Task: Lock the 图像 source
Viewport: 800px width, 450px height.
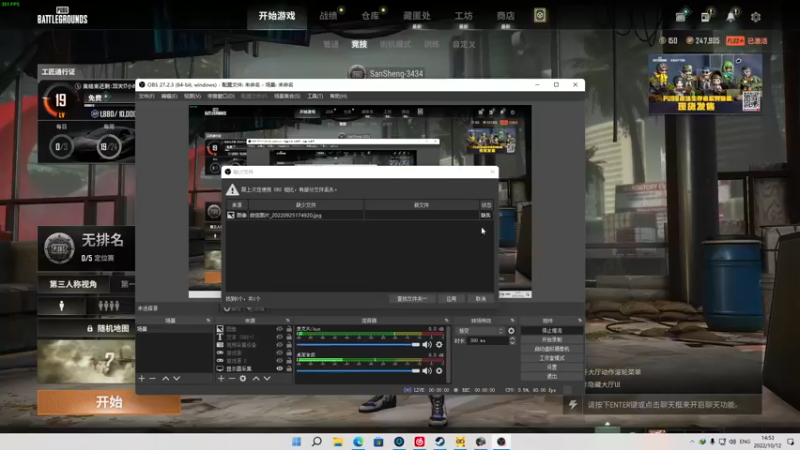Action: 289,329
